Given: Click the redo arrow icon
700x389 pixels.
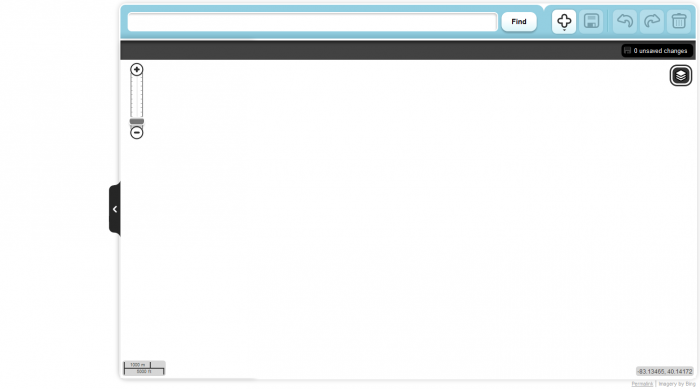Looking at the screenshot, I should [x=652, y=21].
